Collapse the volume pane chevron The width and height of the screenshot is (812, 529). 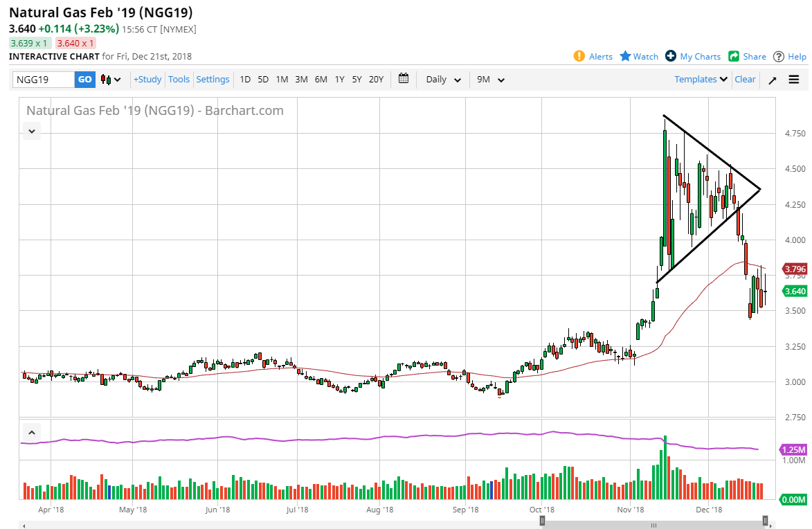point(32,432)
